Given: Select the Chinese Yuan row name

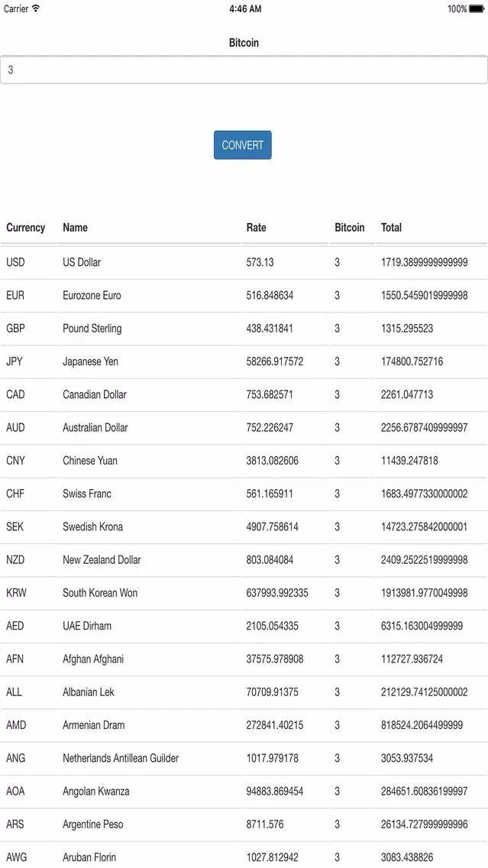Looking at the screenshot, I should pyautogui.click(x=89, y=461).
